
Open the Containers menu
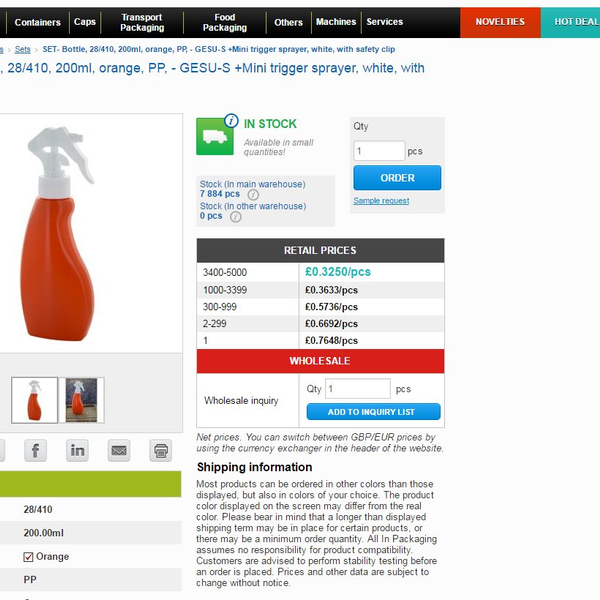38,22
